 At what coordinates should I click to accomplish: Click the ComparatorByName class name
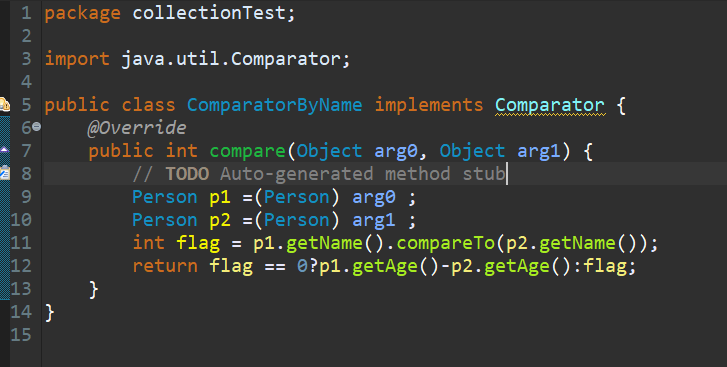[x=274, y=105]
